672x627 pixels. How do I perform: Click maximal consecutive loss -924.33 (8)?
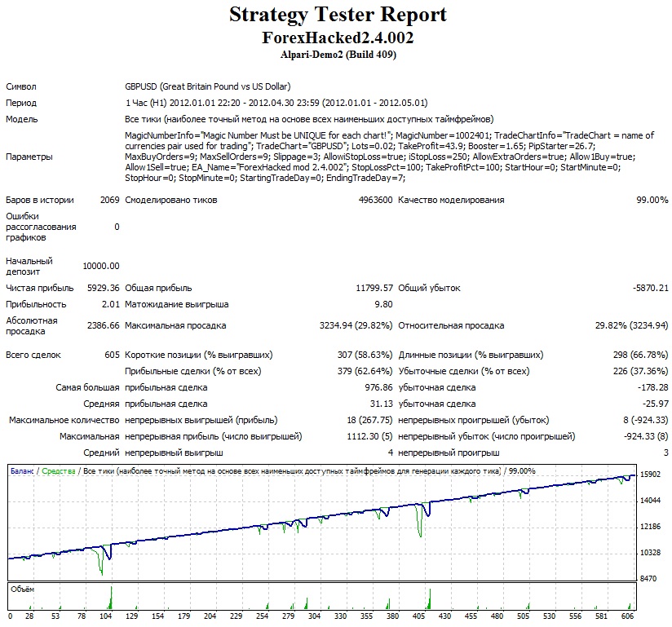tap(646, 437)
